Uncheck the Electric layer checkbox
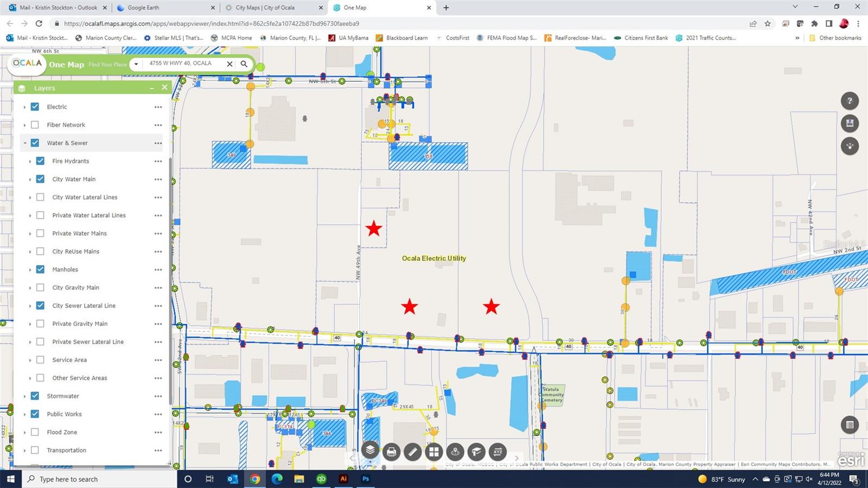The width and height of the screenshot is (868, 488). pos(35,107)
